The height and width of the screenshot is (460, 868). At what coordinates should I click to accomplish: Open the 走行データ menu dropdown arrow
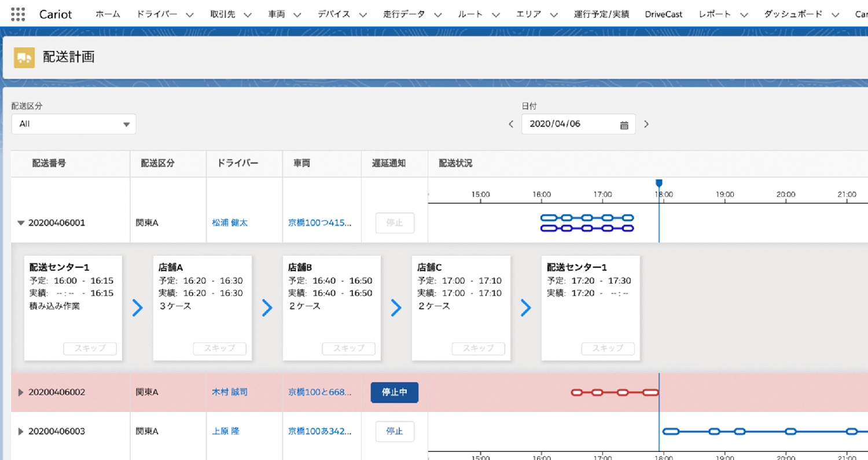(x=437, y=14)
